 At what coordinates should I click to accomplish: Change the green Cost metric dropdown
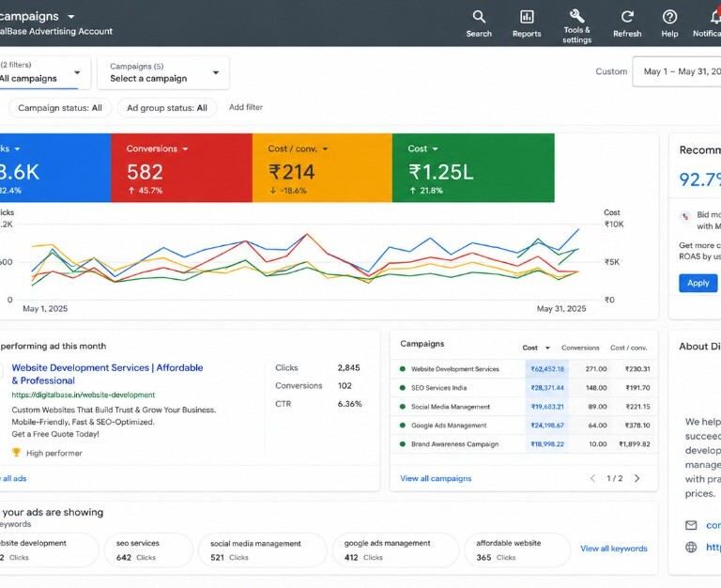coord(435,149)
